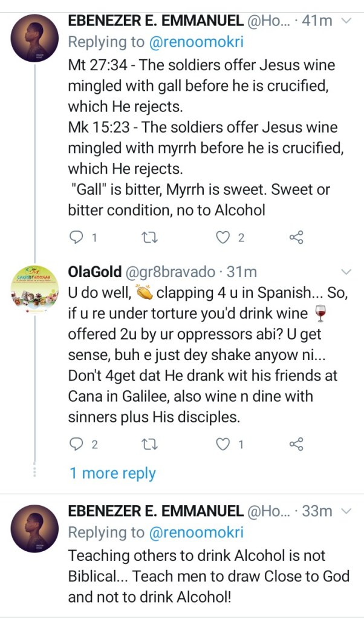Screen dimensions: 364x619
Task: Share Ebenezer's Mt 27:34 tweet
Action: pyautogui.click(x=296, y=238)
